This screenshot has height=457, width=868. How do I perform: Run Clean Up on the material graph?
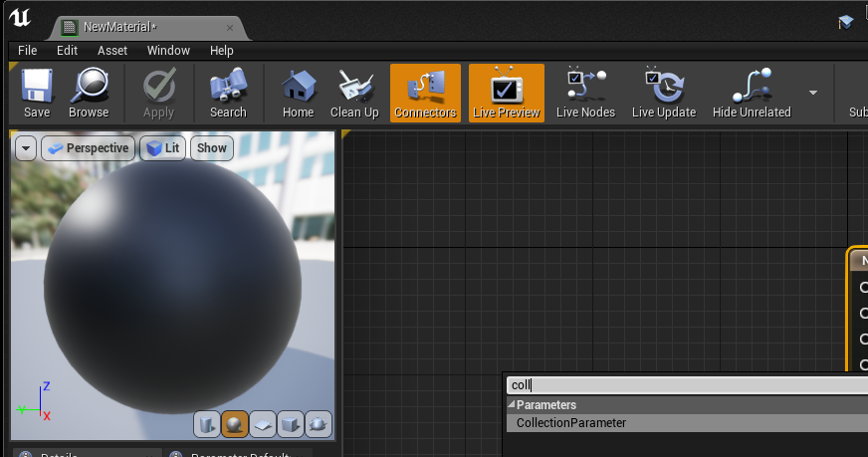(x=354, y=94)
